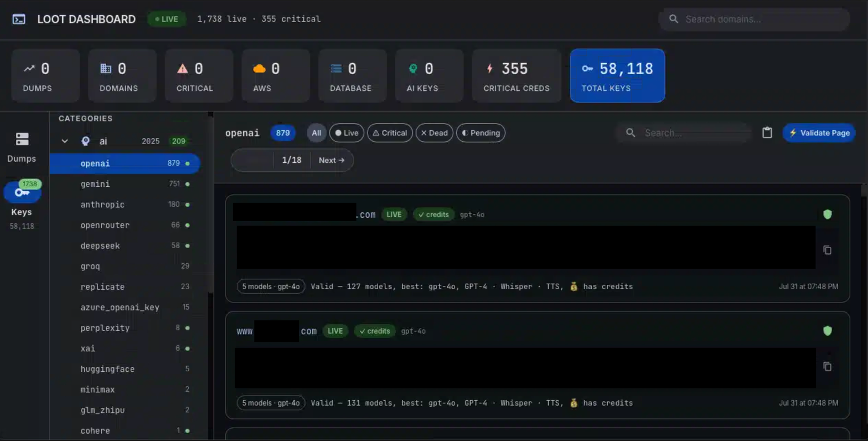Collapse the ai category chevron

[65, 141]
